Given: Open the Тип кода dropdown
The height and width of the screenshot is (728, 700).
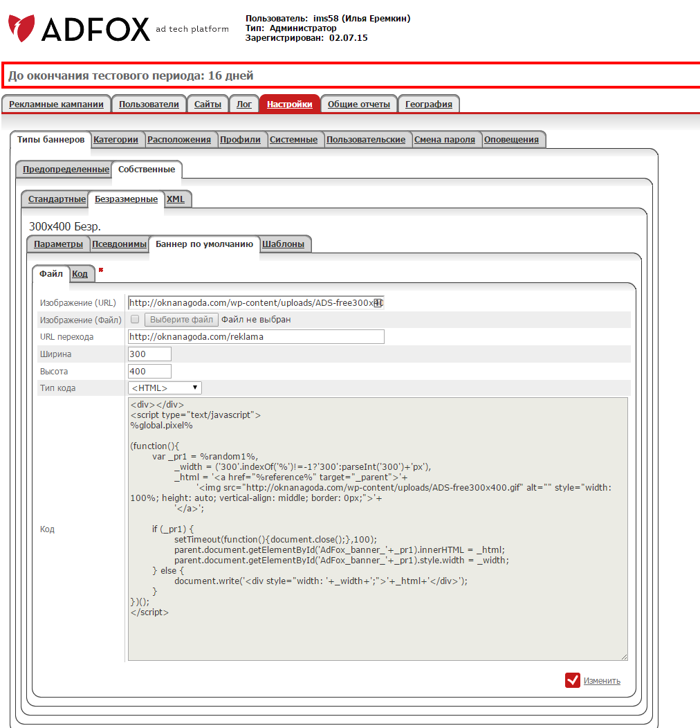Looking at the screenshot, I should [x=165, y=388].
